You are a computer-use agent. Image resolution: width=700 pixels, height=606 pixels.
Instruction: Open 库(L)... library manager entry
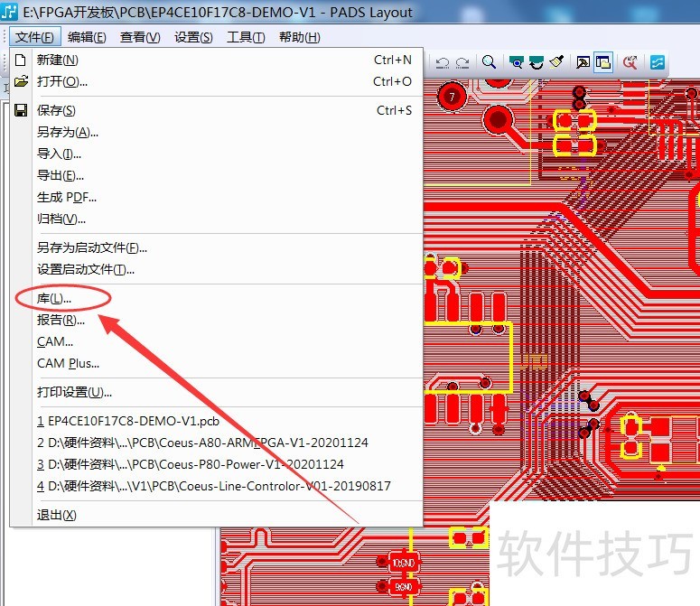[x=216, y=298]
